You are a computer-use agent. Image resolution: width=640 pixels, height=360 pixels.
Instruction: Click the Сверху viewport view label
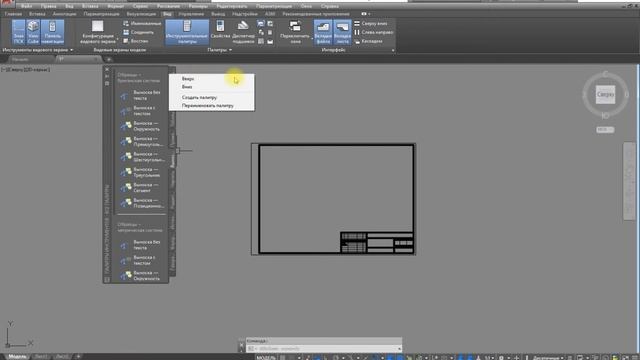[16, 69]
